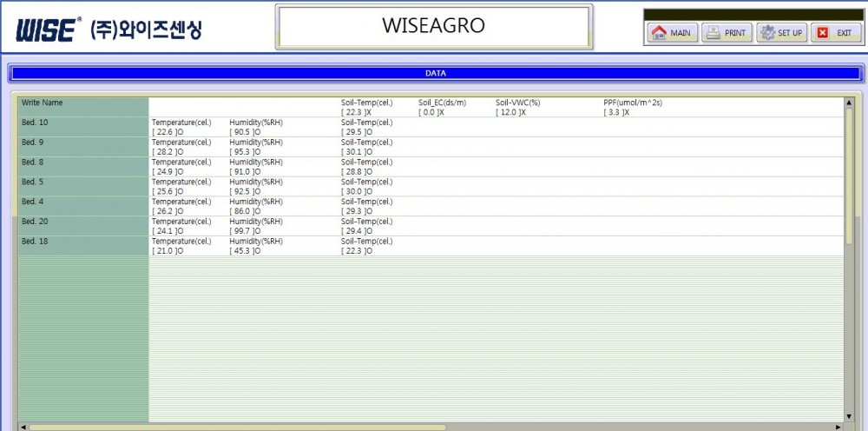The height and width of the screenshot is (431, 868).
Task: Click Bed. 5 soil-temp value 30.0
Action: pyautogui.click(x=356, y=192)
